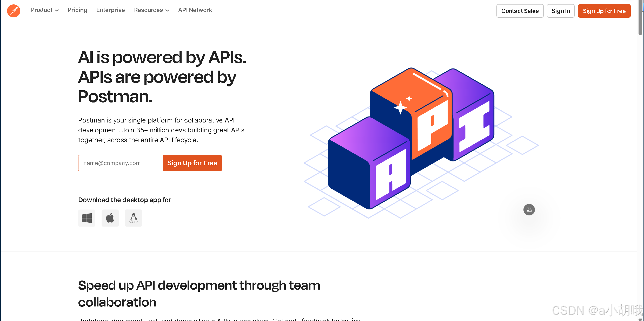Click the Contact Sales button

[x=520, y=11]
